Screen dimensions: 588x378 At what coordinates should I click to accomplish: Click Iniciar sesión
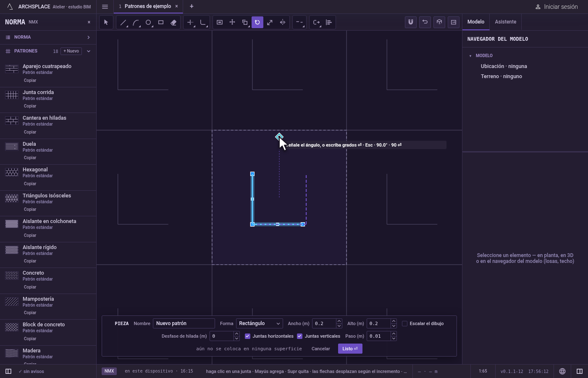pyautogui.click(x=556, y=7)
